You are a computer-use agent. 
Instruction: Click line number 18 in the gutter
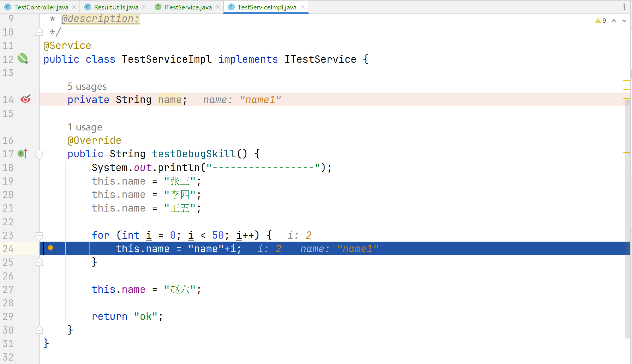(x=8, y=168)
